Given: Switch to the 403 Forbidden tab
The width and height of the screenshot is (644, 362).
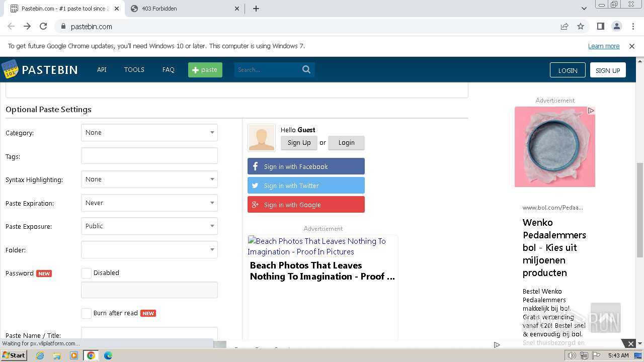Looking at the screenshot, I should pyautogui.click(x=185, y=9).
